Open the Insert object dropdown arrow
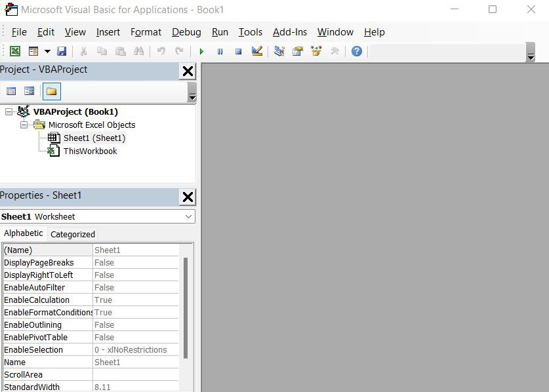 point(47,51)
